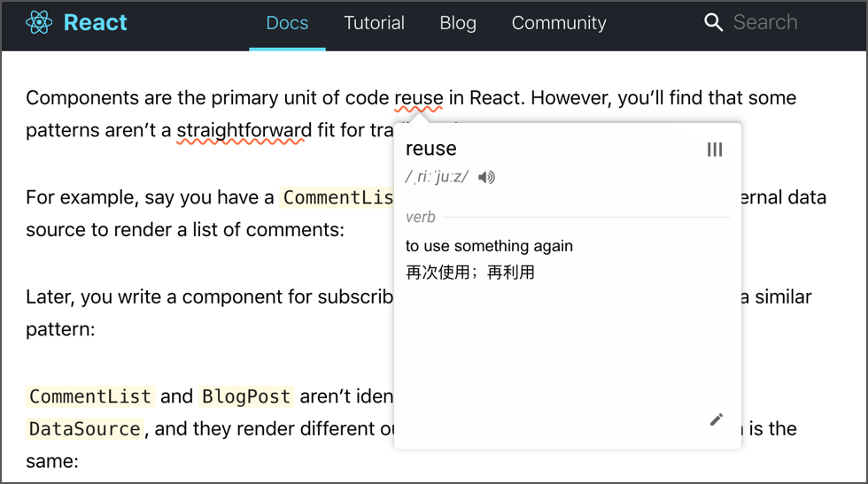Screen dimensions: 868x484
Task: Focus the Search input field
Action: pyautogui.click(x=765, y=22)
